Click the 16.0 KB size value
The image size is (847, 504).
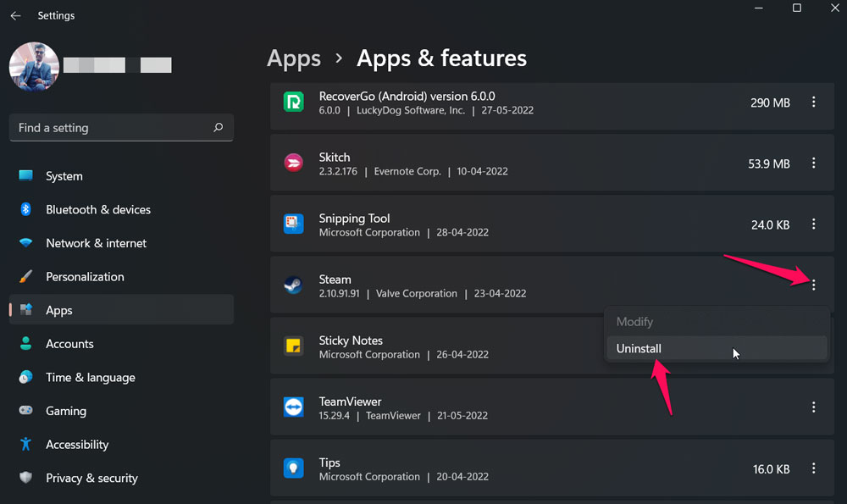772,469
